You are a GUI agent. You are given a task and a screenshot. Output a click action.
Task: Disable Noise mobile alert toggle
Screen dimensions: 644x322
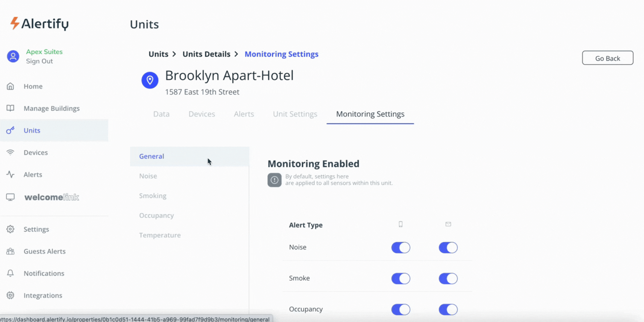[401, 247]
